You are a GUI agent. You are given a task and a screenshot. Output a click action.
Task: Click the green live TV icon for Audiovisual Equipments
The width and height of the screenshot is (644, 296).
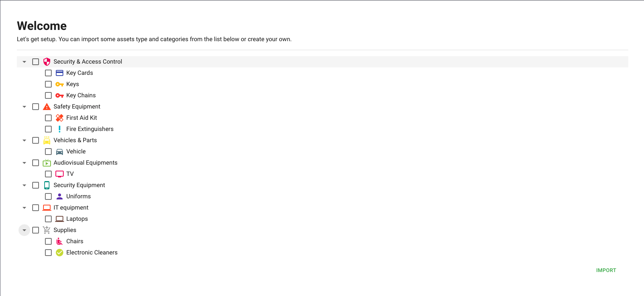[x=47, y=163]
